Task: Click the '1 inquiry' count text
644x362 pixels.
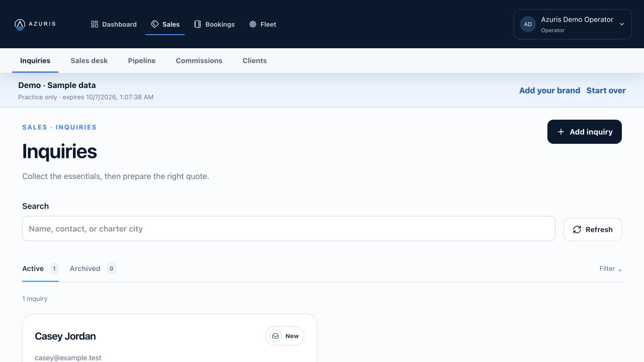Action: point(35,299)
